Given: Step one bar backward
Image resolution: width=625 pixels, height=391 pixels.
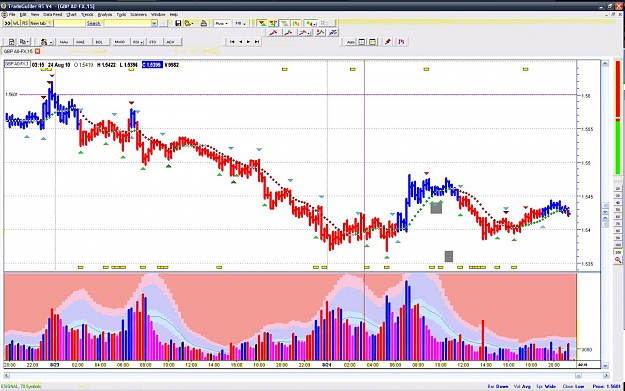Looking at the screenshot, I should (x=240, y=41).
